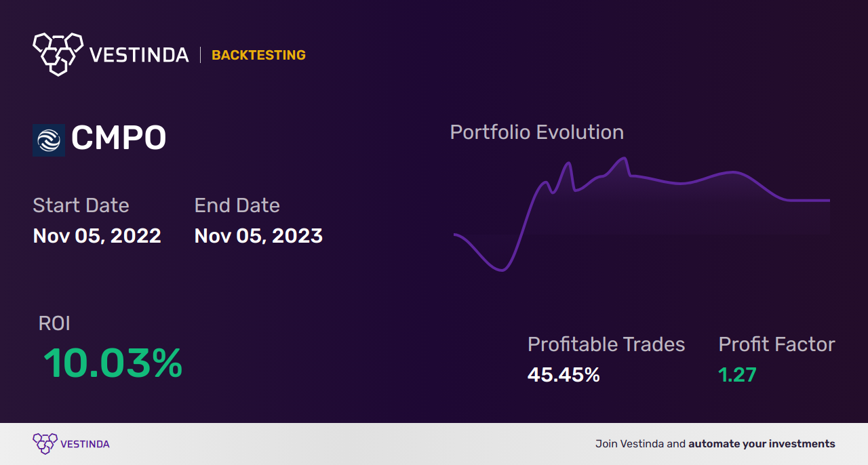This screenshot has height=465, width=868.
Task: Click the CMPO company logo icon
Action: click(49, 140)
